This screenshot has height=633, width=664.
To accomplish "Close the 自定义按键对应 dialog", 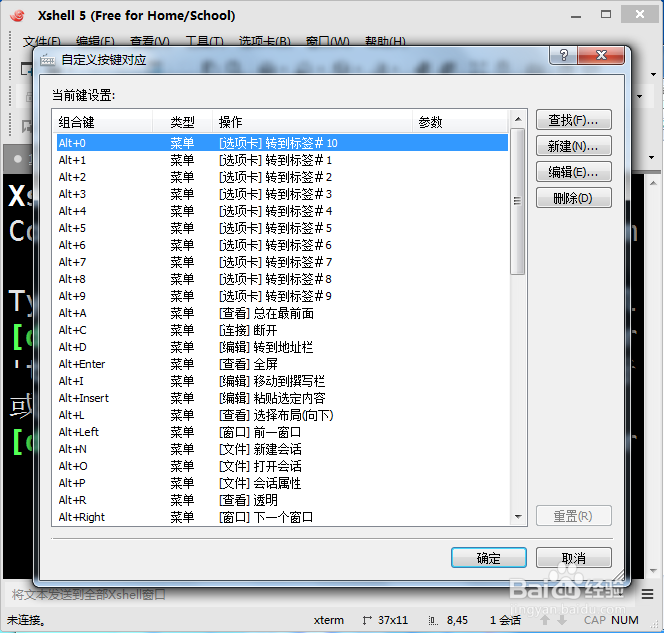I will 601,55.
